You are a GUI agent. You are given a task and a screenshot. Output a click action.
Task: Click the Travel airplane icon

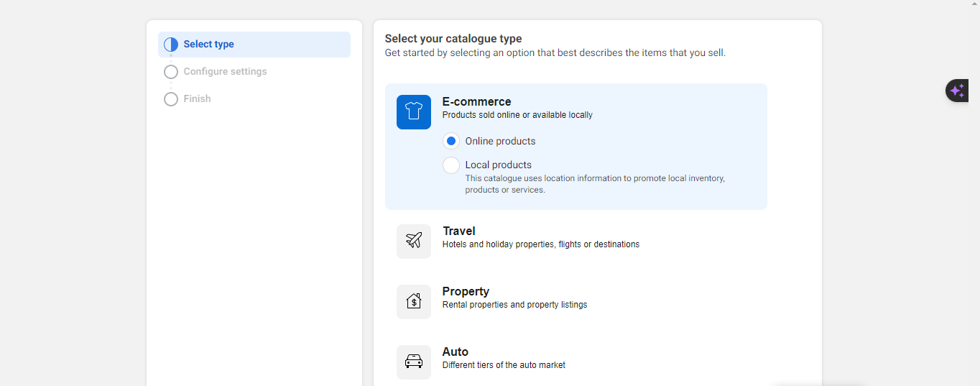pyautogui.click(x=413, y=241)
